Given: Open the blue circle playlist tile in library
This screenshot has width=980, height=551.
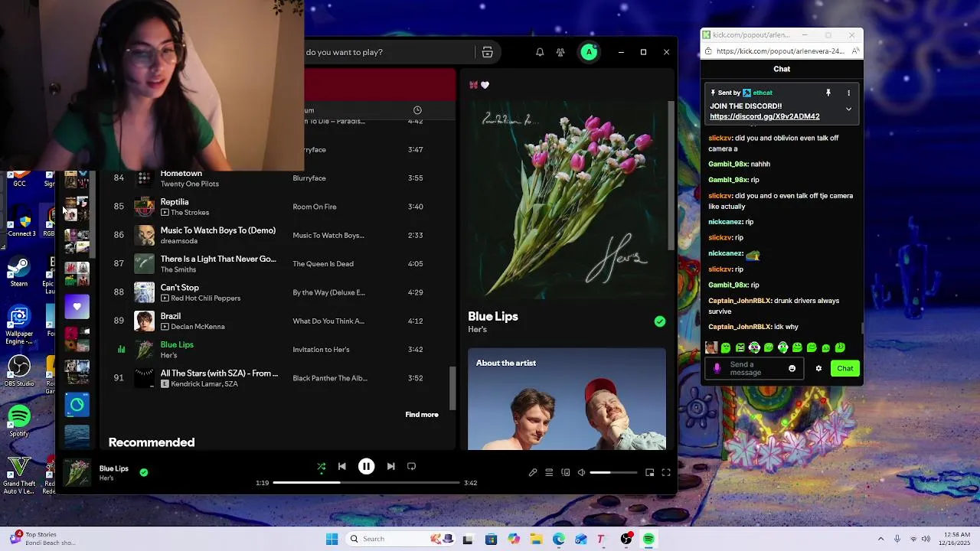Looking at the screenshot, I should point(77,405).
